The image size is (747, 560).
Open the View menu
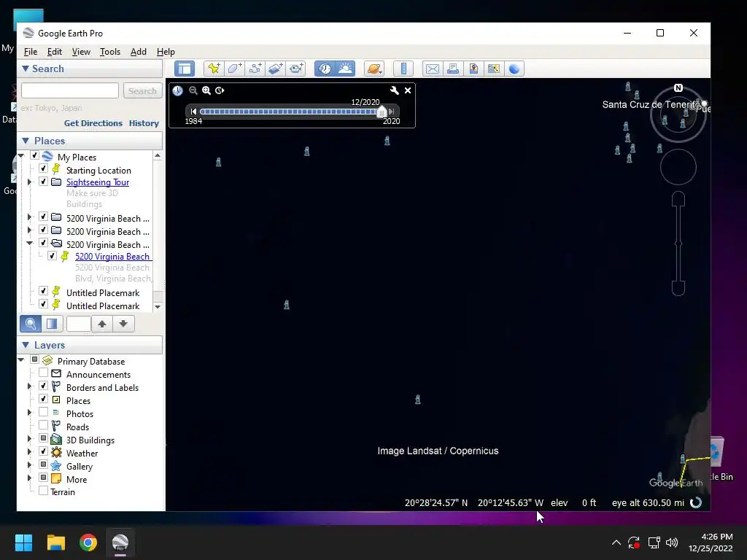(x=81, y=52)
